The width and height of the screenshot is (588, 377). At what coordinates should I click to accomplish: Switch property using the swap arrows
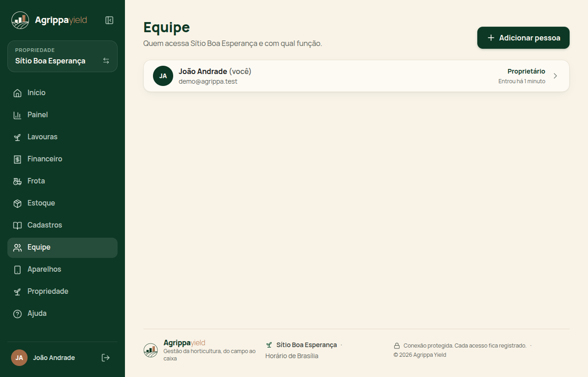(106, 61)
